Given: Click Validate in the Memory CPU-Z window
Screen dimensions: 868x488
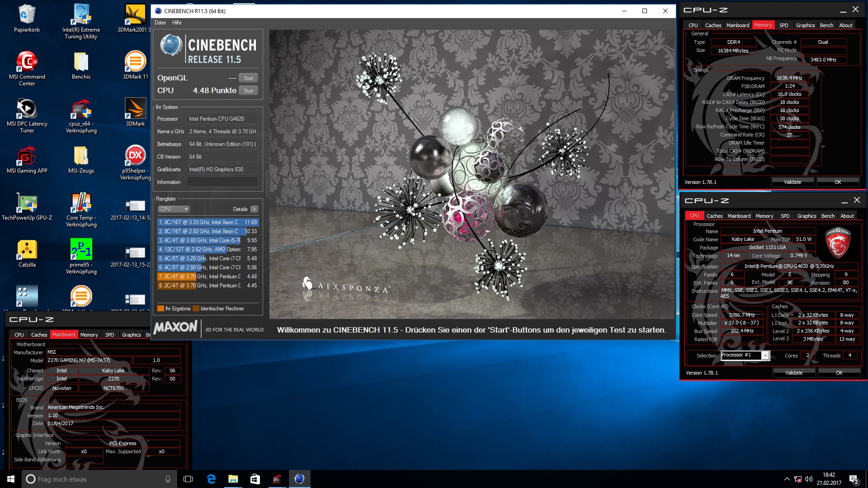Looking at the screenshot, I should coord(793,182).
